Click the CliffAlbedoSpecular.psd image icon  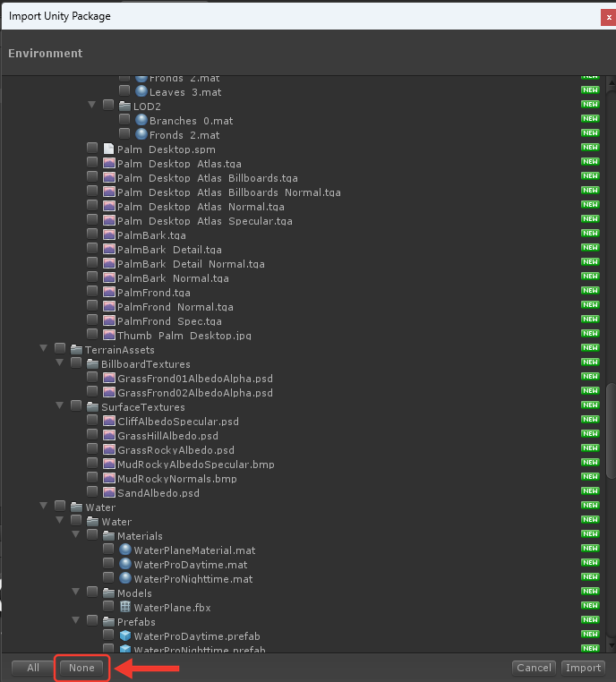click(108, 421)
